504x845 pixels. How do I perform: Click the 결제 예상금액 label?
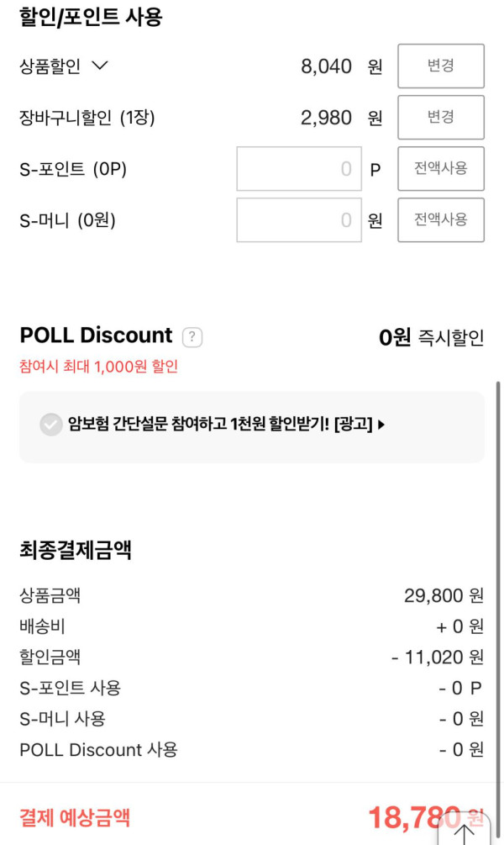(x=75, y=817)
